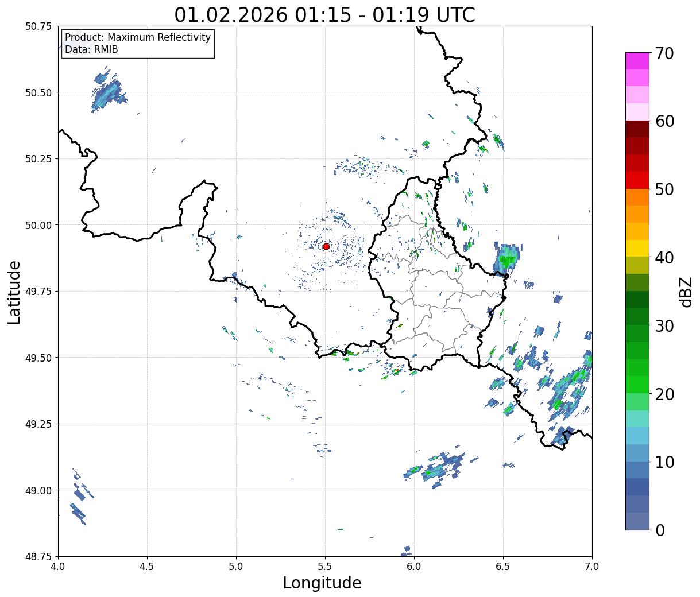The height and width of the screenshot is (597, 700).
Task: Click the dark maroon colorbar segment below 60
Action: [637, 129]
